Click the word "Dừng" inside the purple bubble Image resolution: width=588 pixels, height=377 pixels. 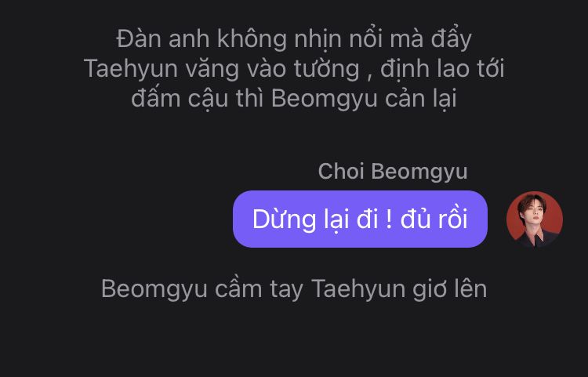point(285,219)
